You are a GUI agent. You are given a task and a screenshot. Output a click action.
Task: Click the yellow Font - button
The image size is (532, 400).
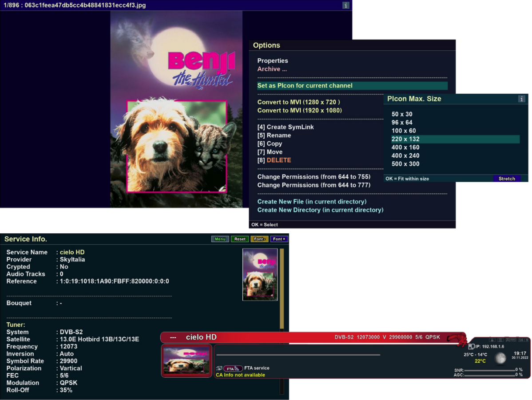pyautogui.click(x=259, y=239)
